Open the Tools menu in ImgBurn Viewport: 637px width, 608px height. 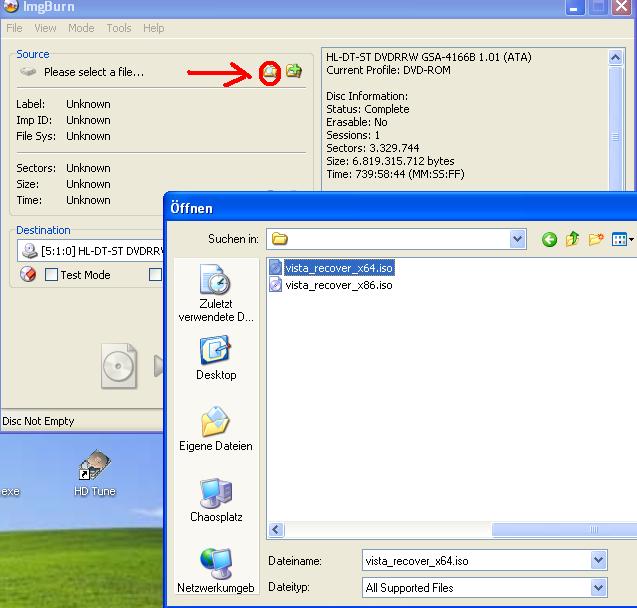click(119, 28)
